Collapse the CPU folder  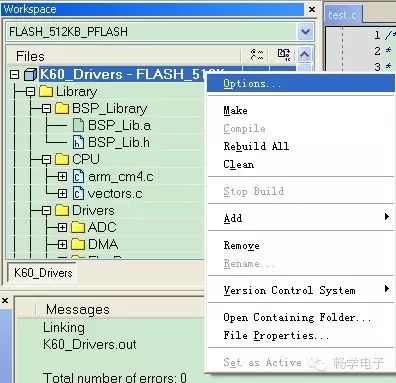coord(46,160)
